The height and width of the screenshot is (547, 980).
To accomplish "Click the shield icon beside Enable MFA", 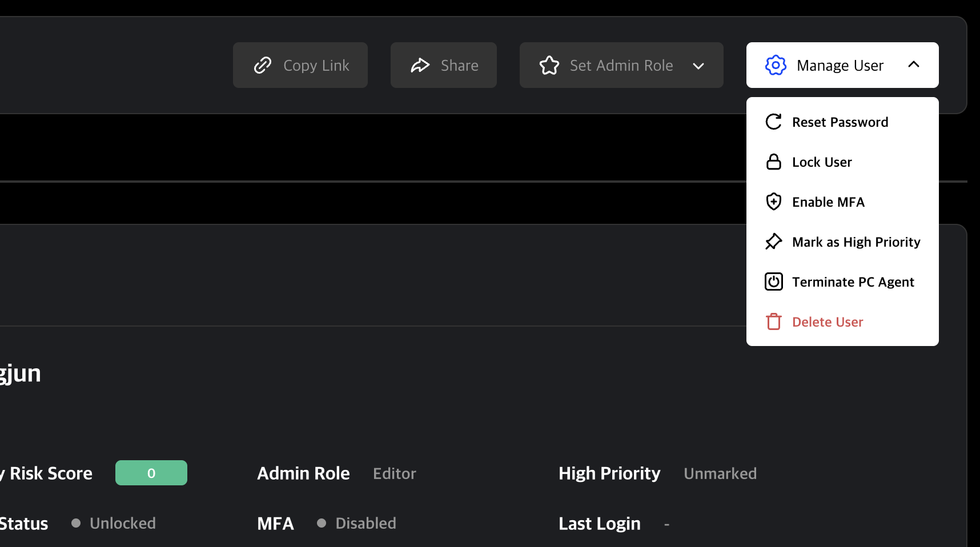I will pyautogui.click(x=774, y=202).
